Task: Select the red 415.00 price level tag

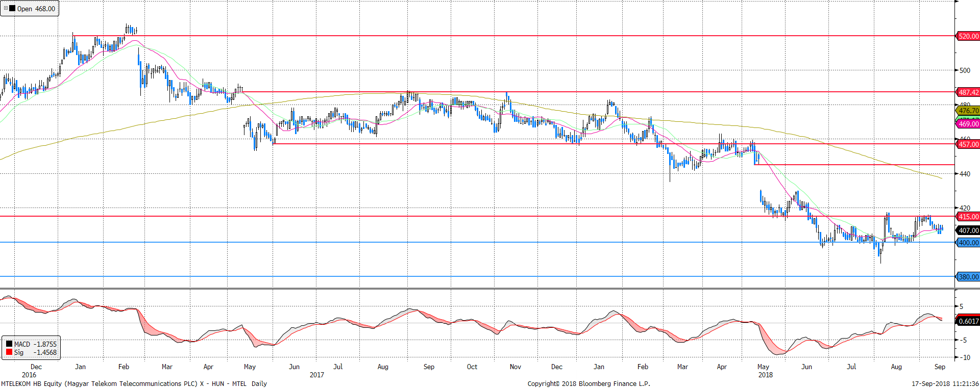Action: pyautogui.click(x=968, y=217)
